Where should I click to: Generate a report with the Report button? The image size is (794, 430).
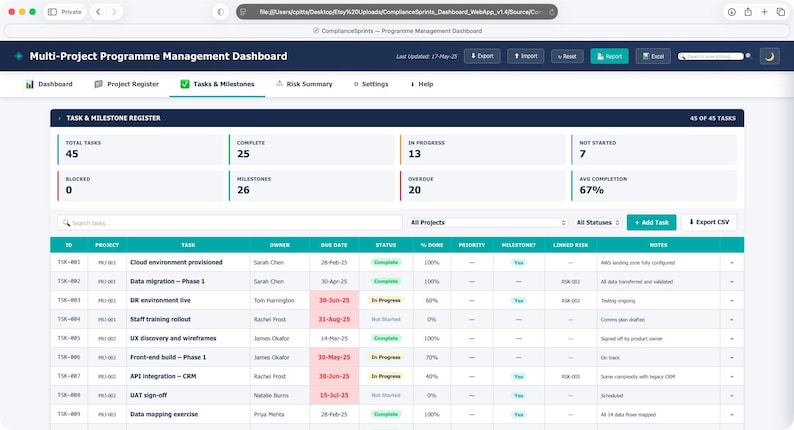point(609,56)
